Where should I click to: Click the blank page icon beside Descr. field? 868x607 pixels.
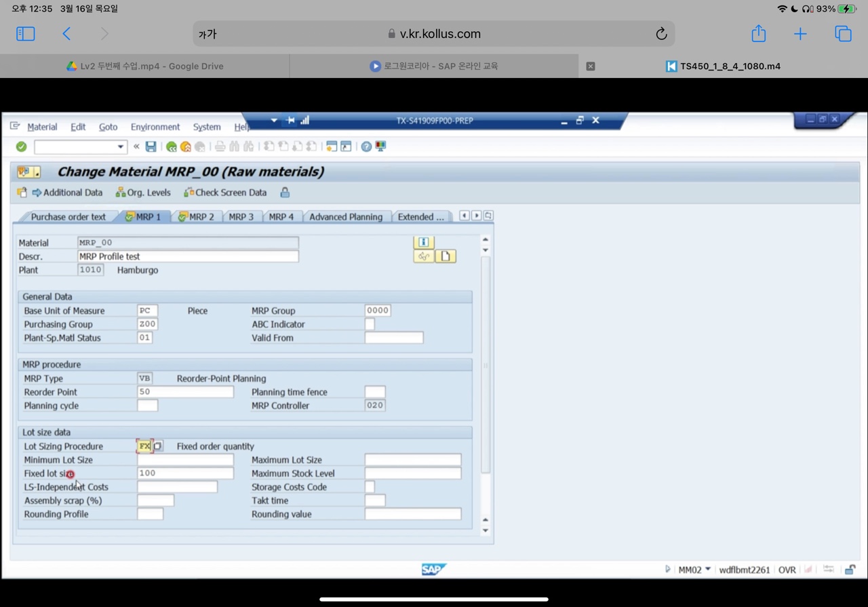[446, 256]
